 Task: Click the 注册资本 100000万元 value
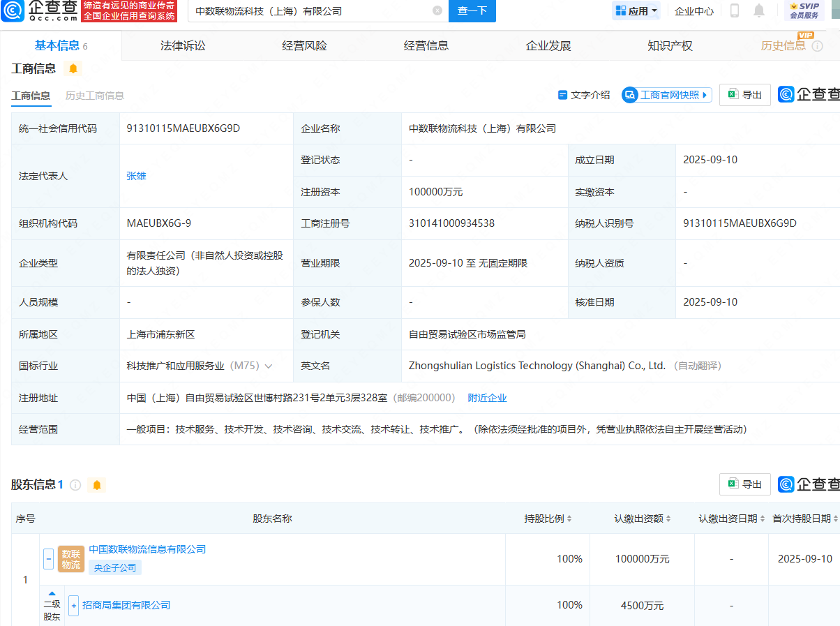click(436, 192)
